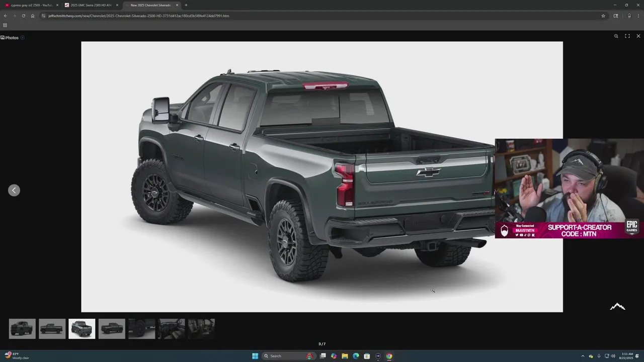Viewport: 644px width, 362px height.
Task: Open Task View from the taskbar
Action: tap(323, 356)
